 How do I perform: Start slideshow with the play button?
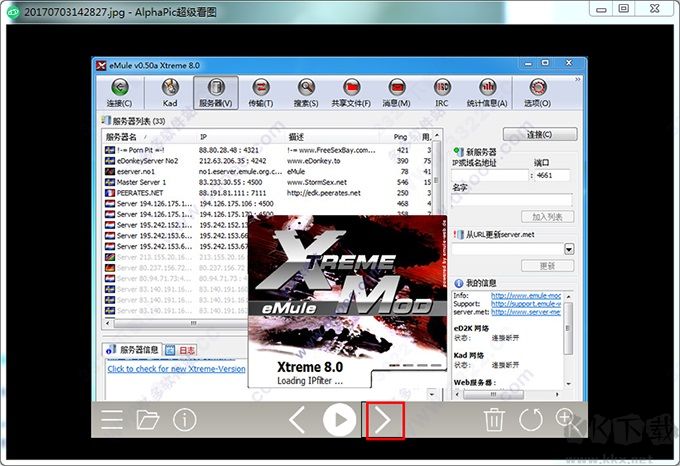click(x=340, y=420)
